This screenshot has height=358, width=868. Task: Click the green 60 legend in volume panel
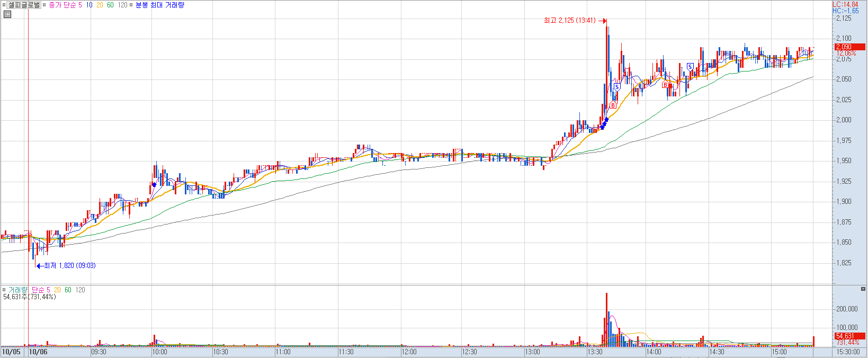pyautogui.click(x=68, y=290)
